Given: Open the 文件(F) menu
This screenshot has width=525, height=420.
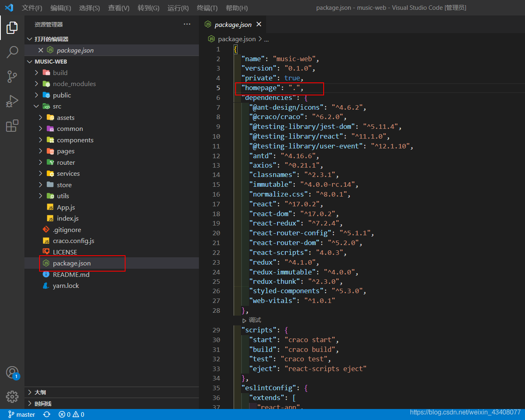Looking at the screenshot, I should pyautogui.click(x=32, y=8).
